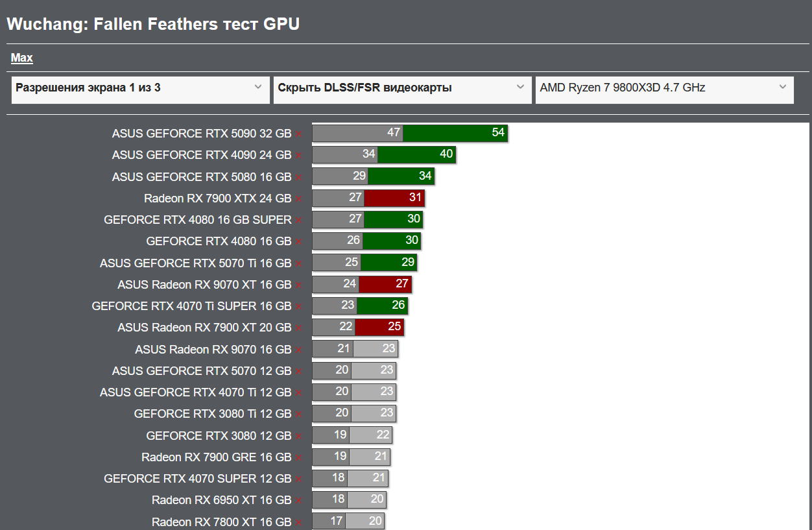This screenshot has height=530, width=812.
Task: Click the ASUS Radeon RX 9070 XT 16 GB label
Action: (x=204, y=285)
